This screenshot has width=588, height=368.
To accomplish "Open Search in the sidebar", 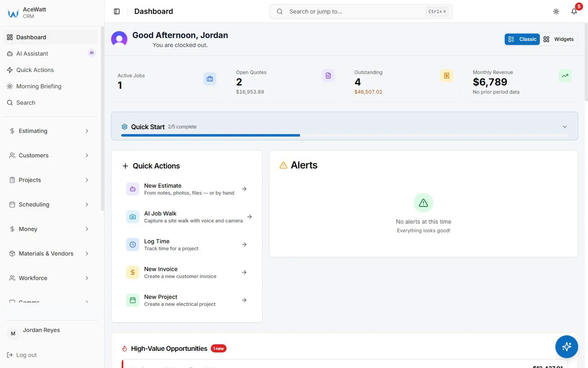I will [x=51, y=103].
